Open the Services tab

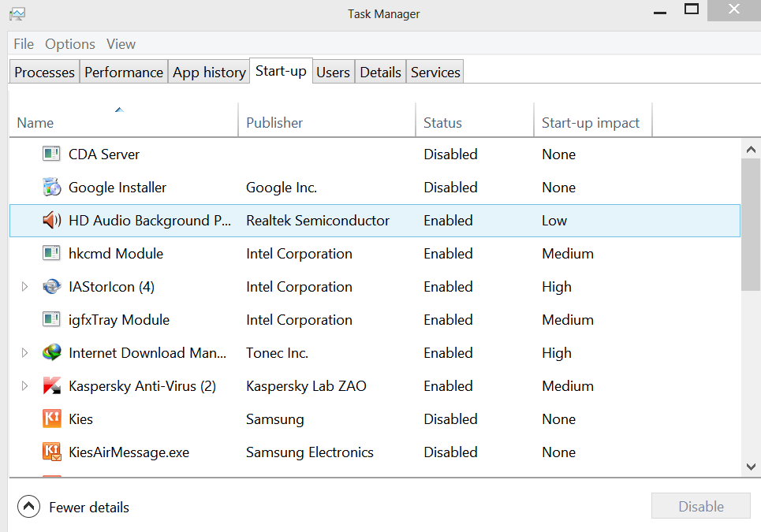click(435, 73)
